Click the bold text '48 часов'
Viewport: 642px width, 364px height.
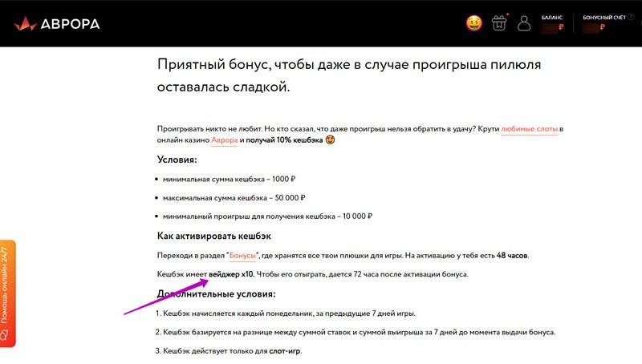click(512, 256)
